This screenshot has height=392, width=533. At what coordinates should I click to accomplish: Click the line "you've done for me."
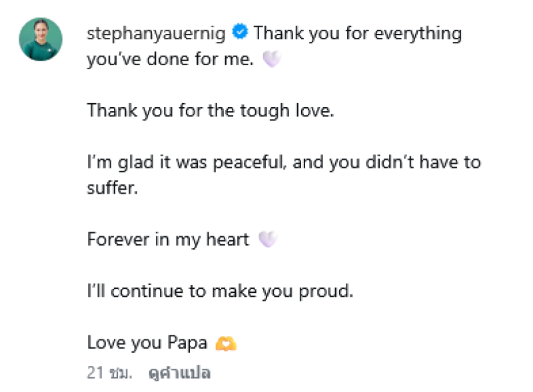point(171,61)
